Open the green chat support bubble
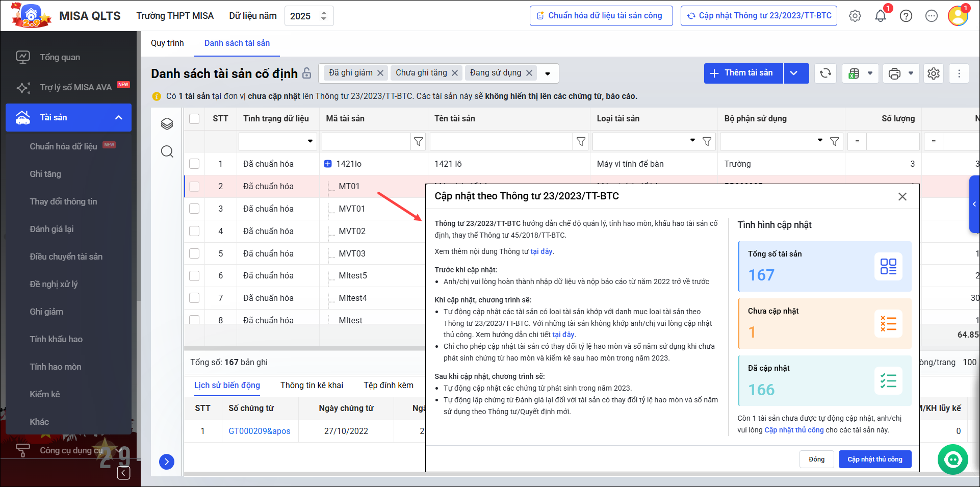This screenshot has height=487, width=980. [x=952, y=459]
